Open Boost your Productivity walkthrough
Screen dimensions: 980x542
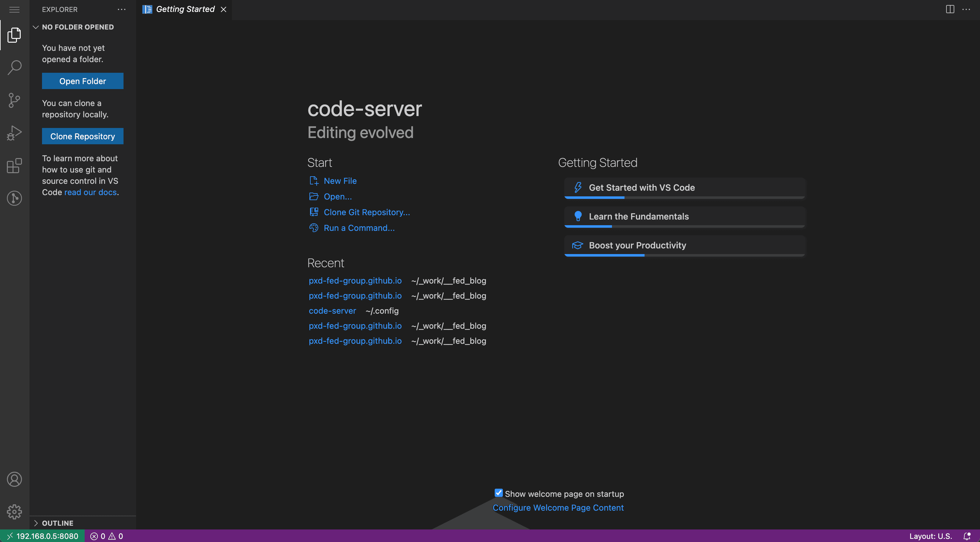[684, 246]
